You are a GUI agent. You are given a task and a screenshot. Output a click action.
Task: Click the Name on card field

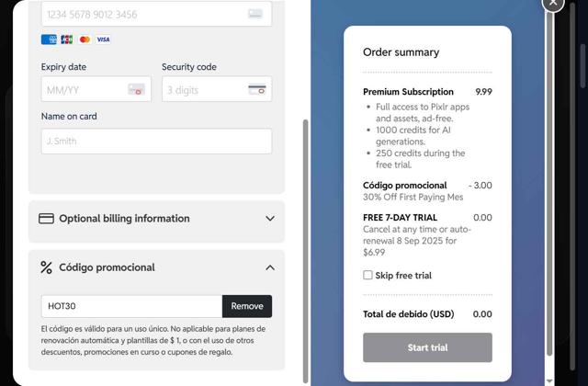[x=156, y=141]
